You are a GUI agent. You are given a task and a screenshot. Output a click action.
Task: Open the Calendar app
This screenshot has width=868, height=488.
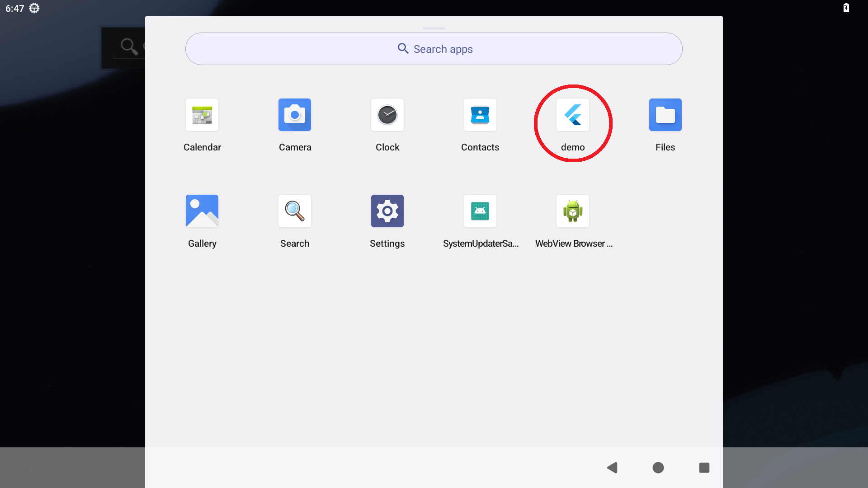coord(202,115)
